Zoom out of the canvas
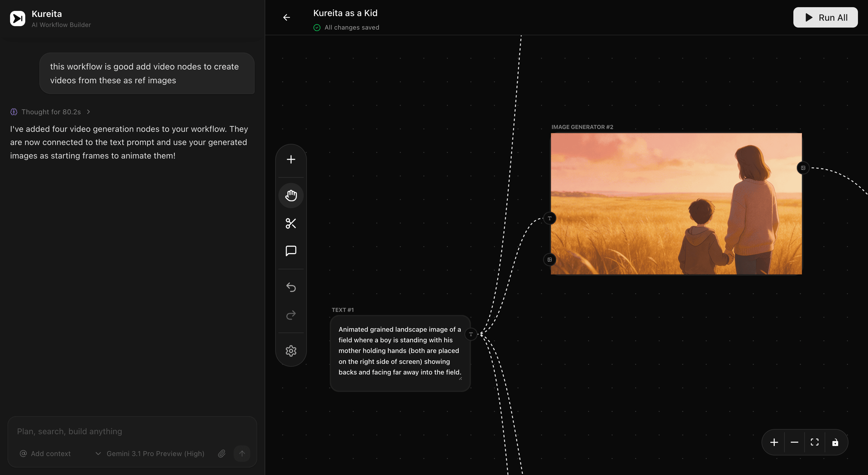 click(x=794, y=442)
